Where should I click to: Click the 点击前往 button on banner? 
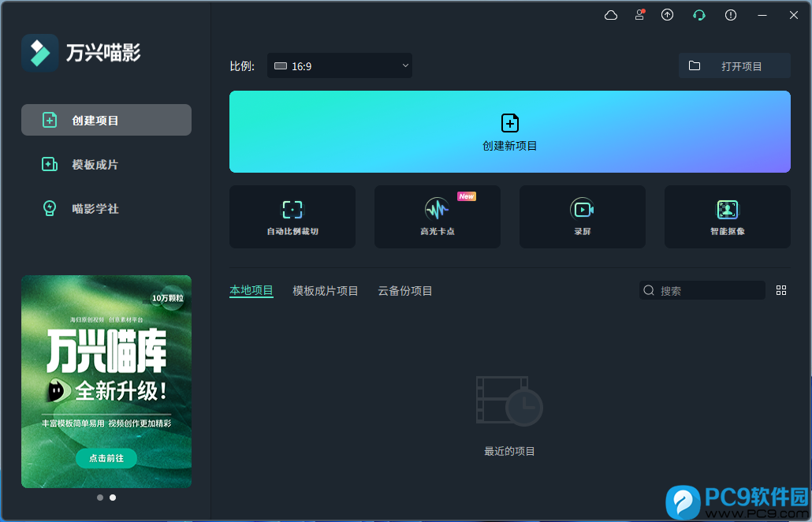(106, 458)
